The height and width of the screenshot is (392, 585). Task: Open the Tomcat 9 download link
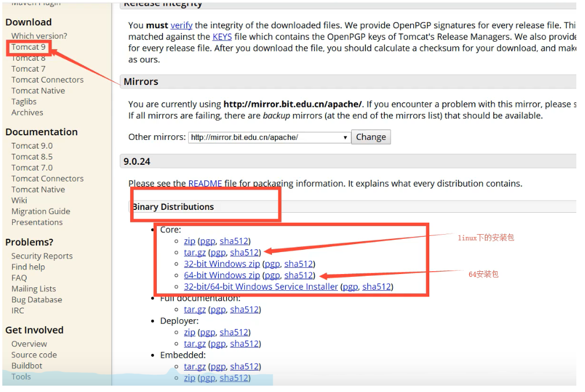tap(28, 47)
